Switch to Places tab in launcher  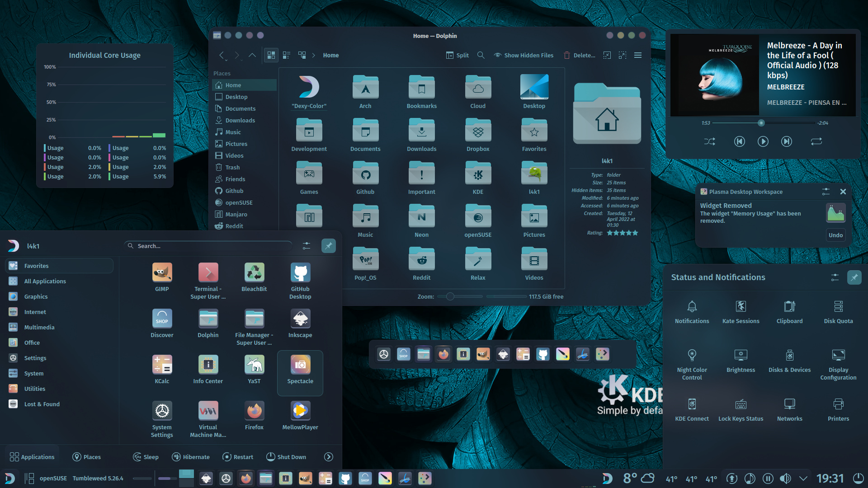coord(86,457)
